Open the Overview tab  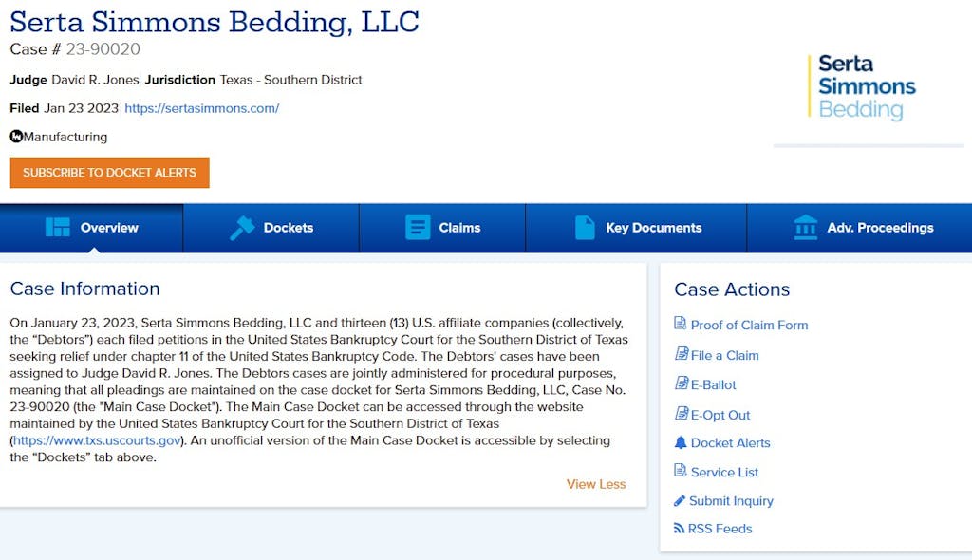(92, 228)
